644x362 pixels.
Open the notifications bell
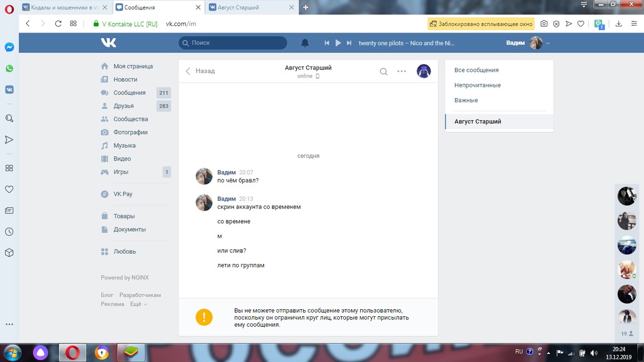(305, 43)
